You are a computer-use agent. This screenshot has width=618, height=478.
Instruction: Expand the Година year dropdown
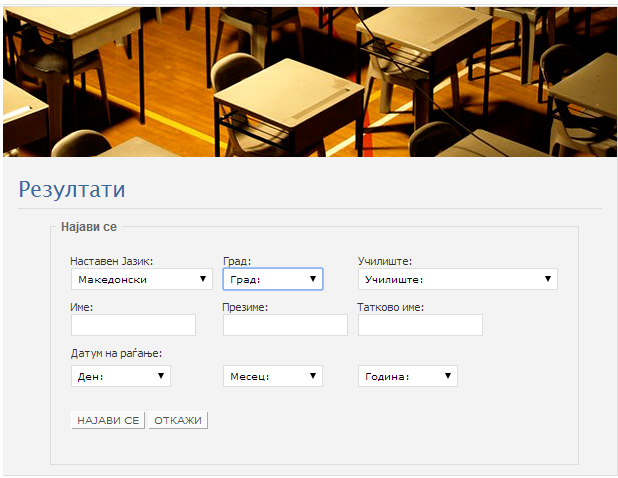point(407,376)
